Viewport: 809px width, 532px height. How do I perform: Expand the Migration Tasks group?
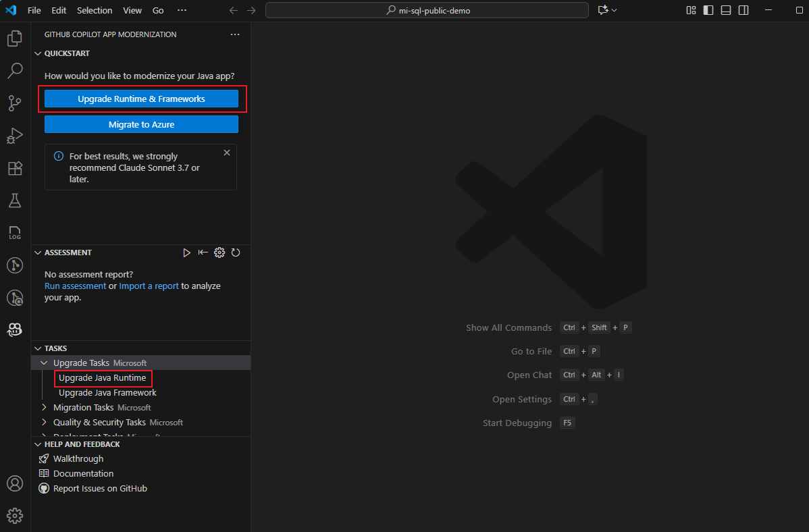[45, 407]
